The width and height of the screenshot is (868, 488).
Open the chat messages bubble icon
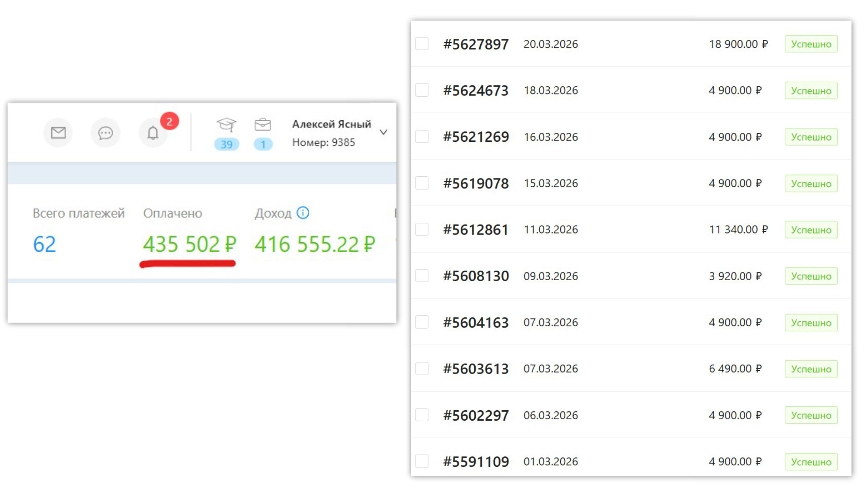[105, 132]
